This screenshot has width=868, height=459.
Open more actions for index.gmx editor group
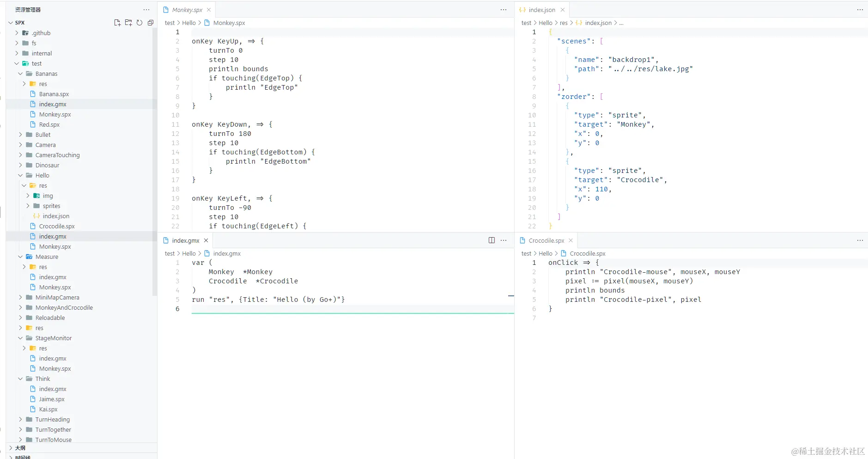point(504,240)
